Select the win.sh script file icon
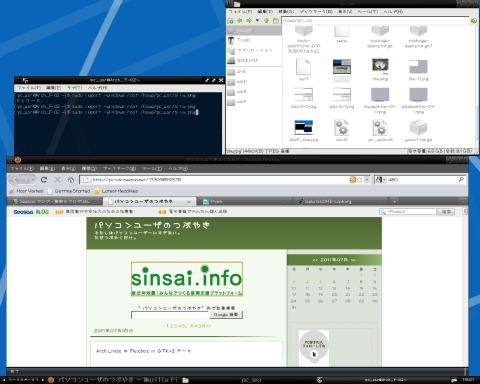 tap(342, 128)
